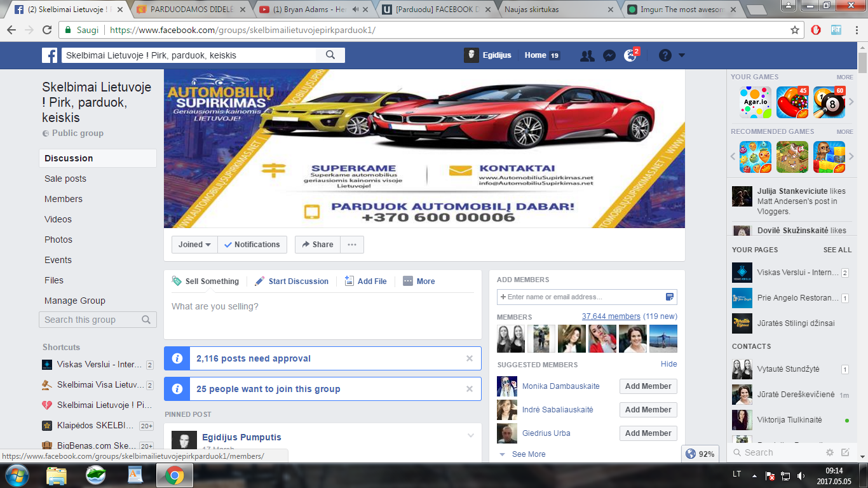This screenshot has width=868, height=488.
Task: Show previous recommended games with left chevron
Action: click(733, 156)
